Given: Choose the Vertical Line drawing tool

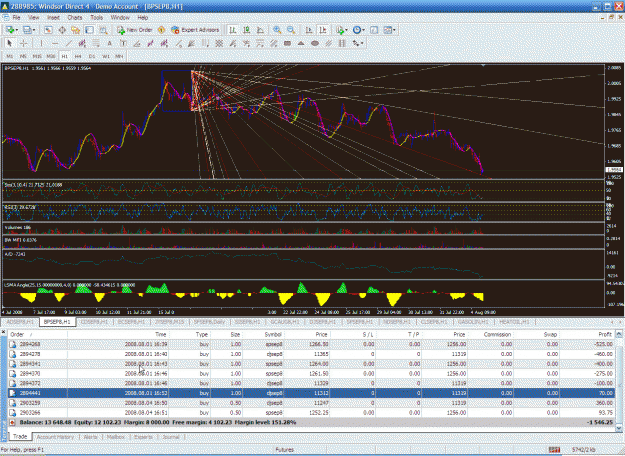Looking at the screenshot, I should click(x=41, y=43).
